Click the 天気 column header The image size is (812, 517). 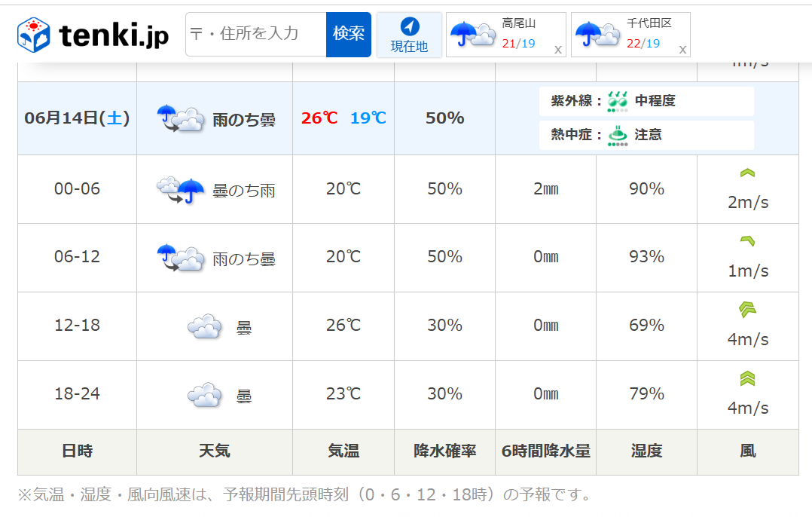[x=215, y=451]
